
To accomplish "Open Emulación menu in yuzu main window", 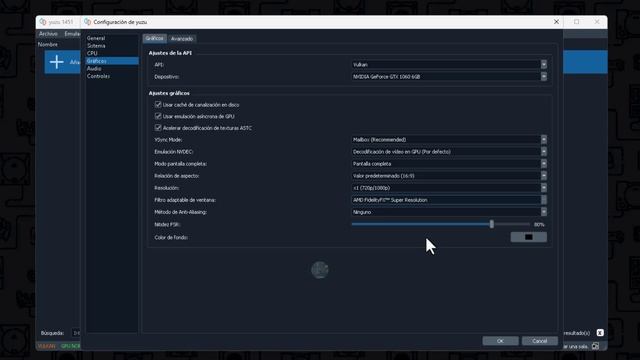I will coord(72,34).
